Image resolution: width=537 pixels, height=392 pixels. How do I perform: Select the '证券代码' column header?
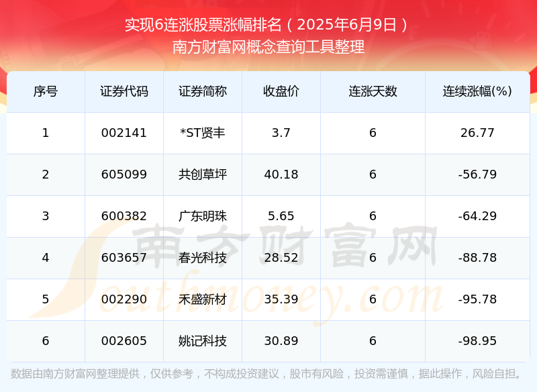(124, 91)
